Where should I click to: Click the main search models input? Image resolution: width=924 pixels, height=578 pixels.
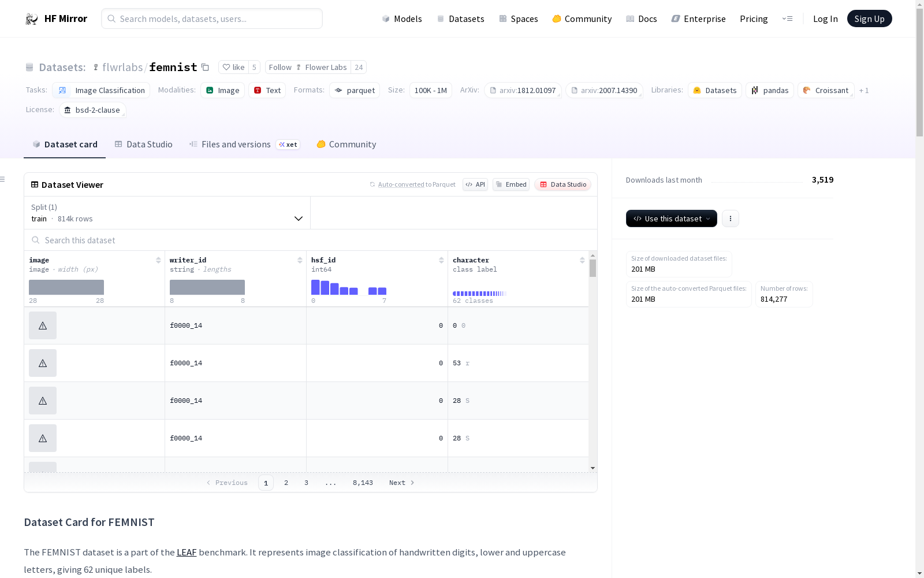[212, 18]
